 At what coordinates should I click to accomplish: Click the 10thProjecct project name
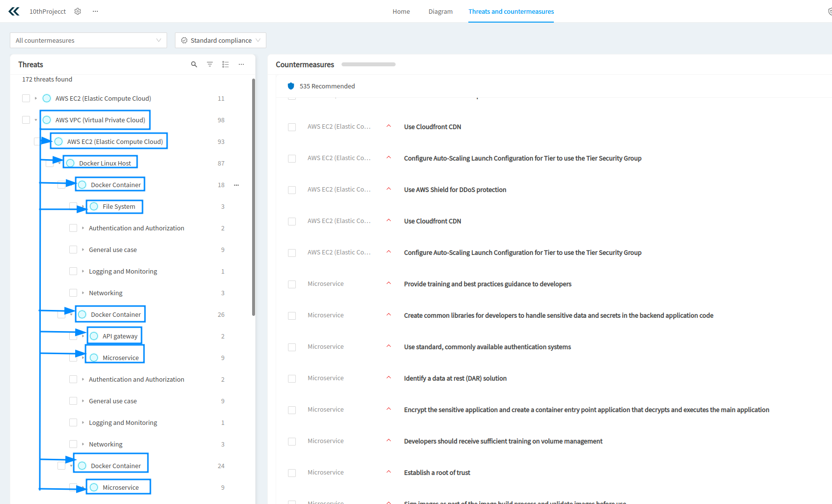(48, 11)
